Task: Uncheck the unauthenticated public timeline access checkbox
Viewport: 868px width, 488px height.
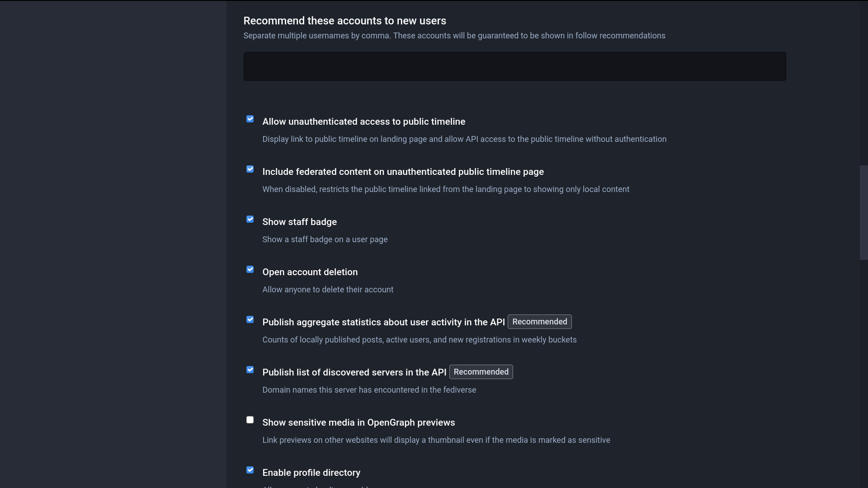Action: (250, 119)
